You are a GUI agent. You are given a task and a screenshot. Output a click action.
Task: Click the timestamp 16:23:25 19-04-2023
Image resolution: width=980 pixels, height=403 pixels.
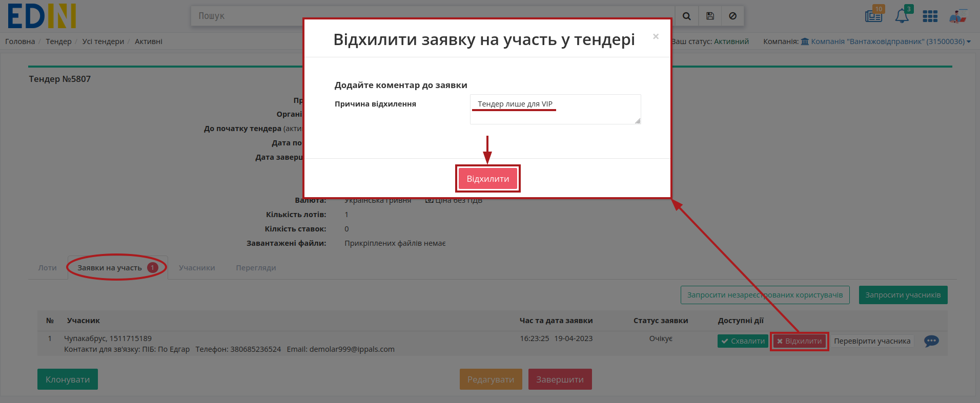coord(556,338)
